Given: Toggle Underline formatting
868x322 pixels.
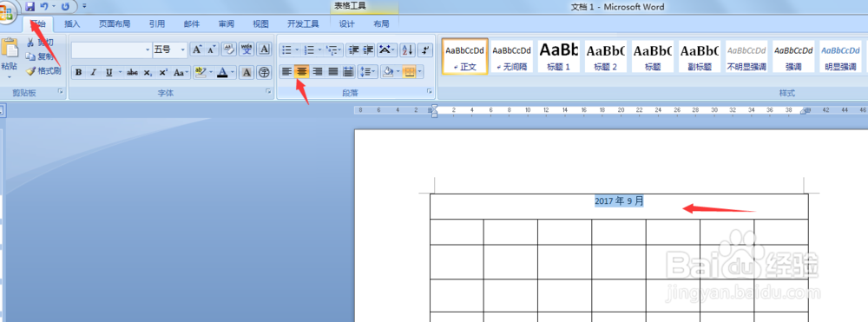Looking at the screenshot, I should pyautogui.click(x=108, y=73).
